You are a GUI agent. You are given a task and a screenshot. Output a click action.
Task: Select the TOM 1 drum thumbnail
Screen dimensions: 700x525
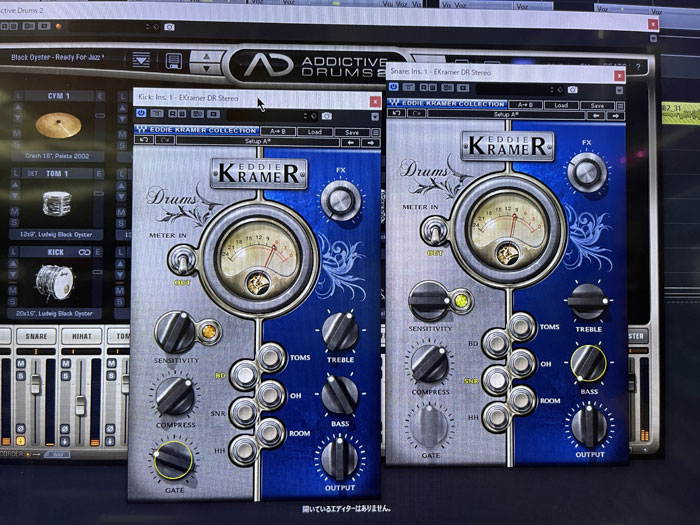[57, 204]
